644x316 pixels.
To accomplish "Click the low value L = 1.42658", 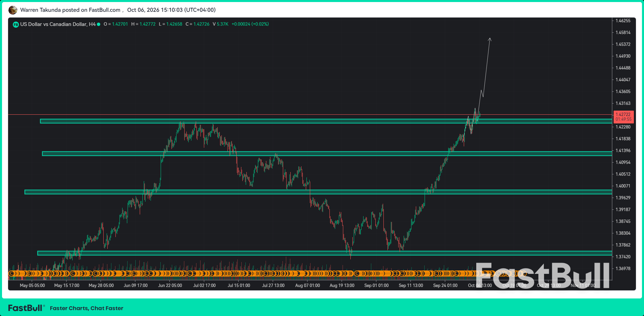I will (170, 24).
